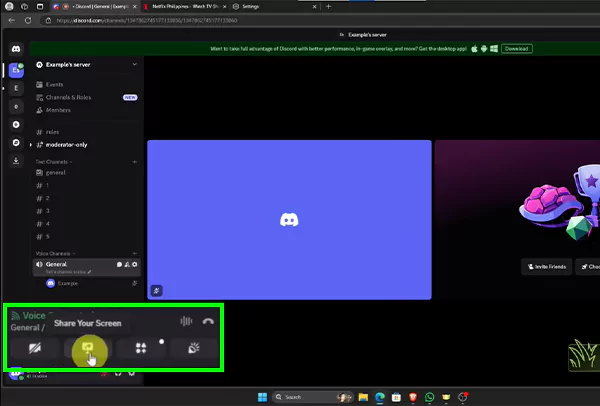600x406 pixels.
Task: Collapse the Text Channels category
Action: [55, 161]
